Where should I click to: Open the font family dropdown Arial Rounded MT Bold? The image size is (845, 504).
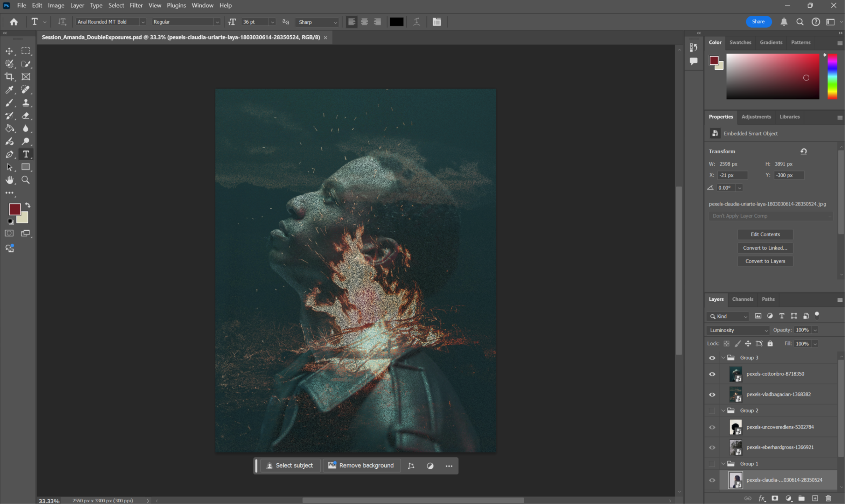pos(111,22)
